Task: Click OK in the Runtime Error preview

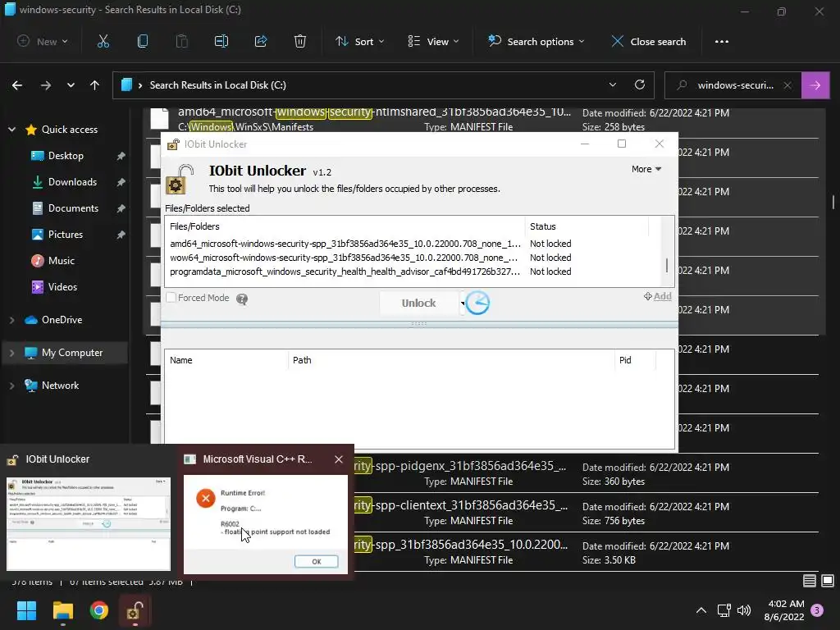Action: click(316, 561)
